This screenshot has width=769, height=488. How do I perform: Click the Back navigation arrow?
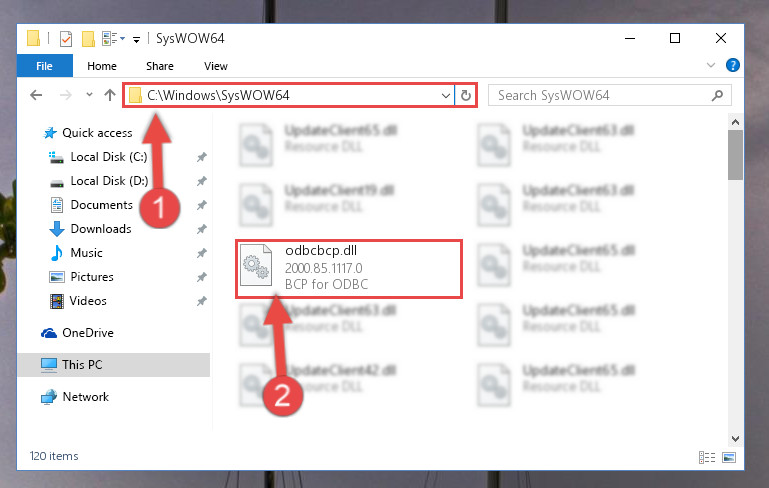36,95
